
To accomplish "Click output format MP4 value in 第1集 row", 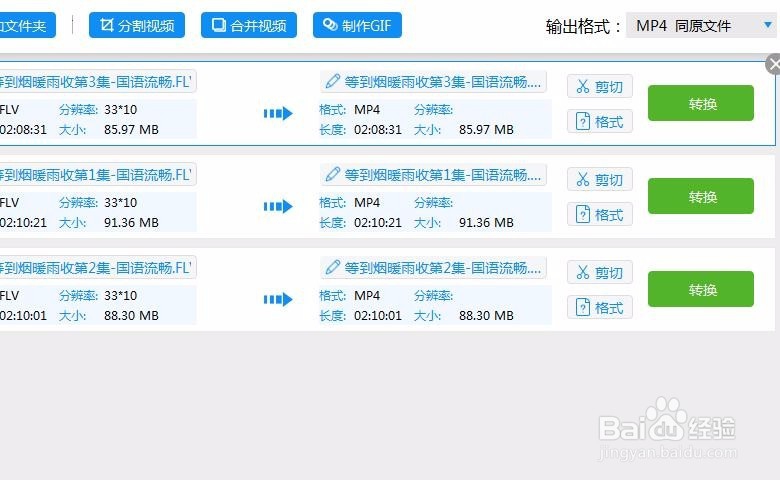I will point(367,202).
